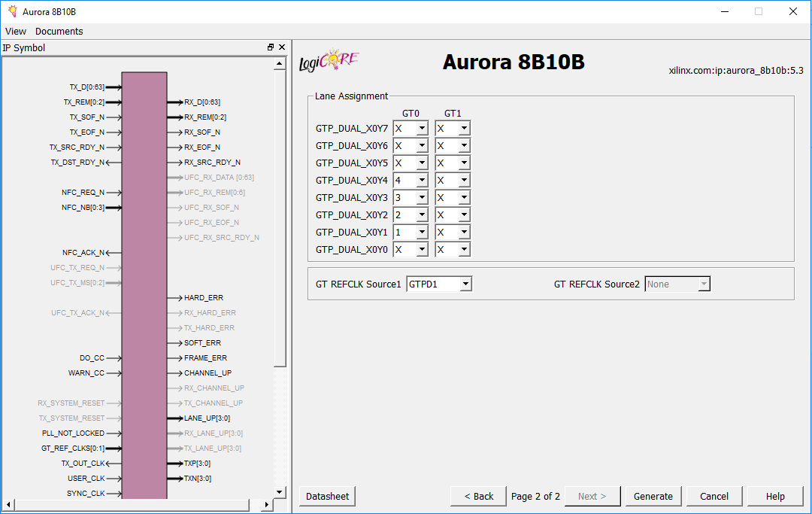This screenshot has height=514, width=812.
Task: Go back to page 1 with Back button
Action: pos(477,496)
